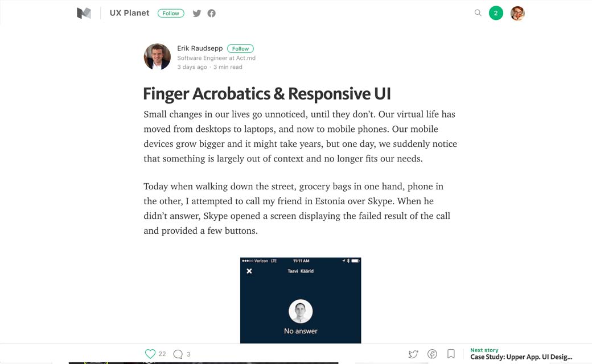Image resolution: width=592 pixels, height=364 pixels.
Task: Open next story Case Study: Upper App
Action: point(521,357)
